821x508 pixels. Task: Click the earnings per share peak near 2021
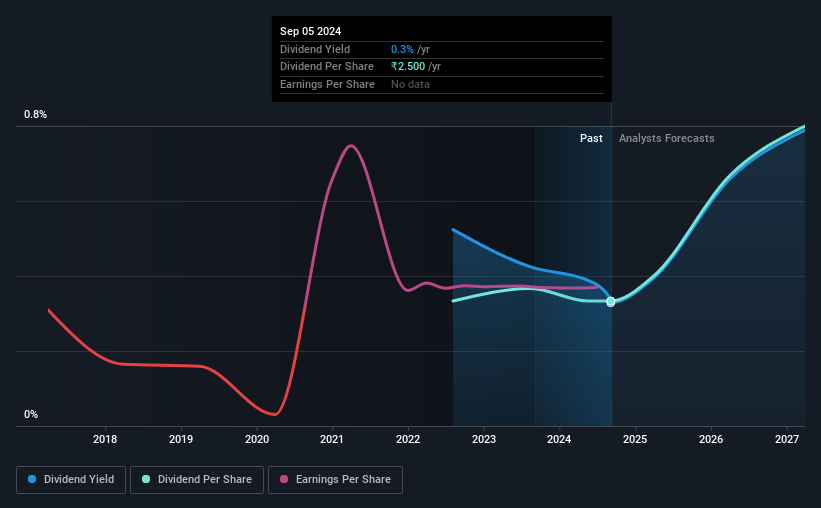[350, 146]
